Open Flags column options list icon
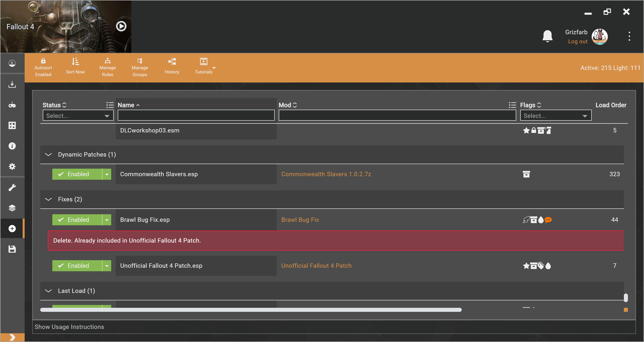644x342 pixels. tap(512, 105)
